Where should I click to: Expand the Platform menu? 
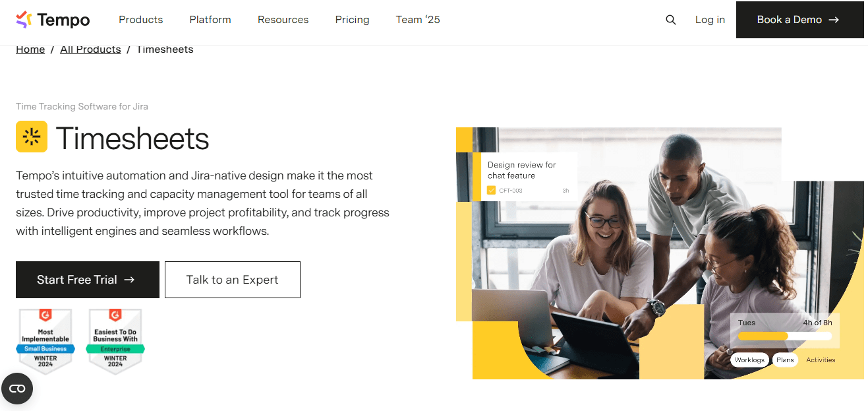pos(210,20)
